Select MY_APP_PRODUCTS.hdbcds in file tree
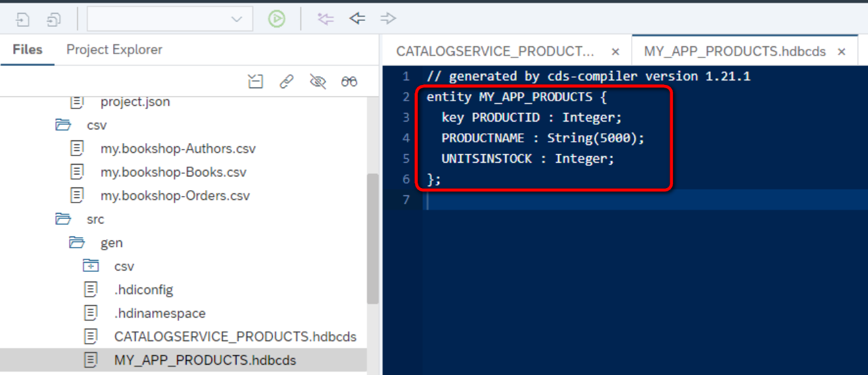 [205, 360]
